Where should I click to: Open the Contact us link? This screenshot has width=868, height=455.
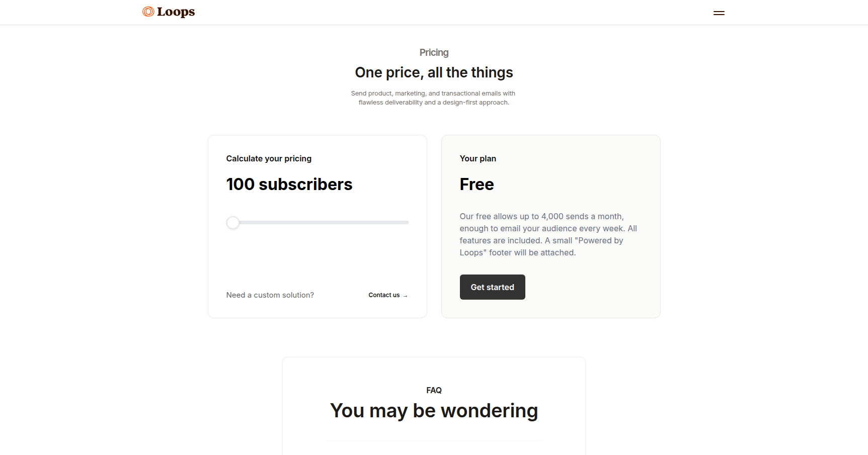point(384,295)
